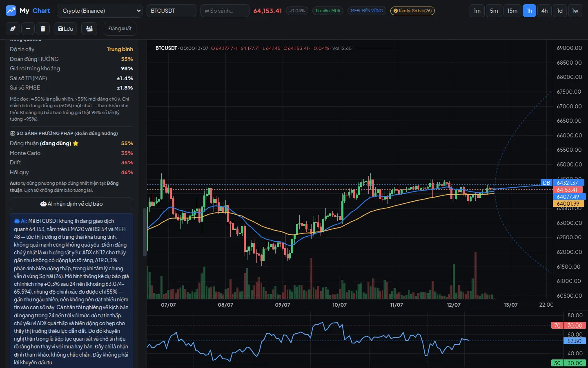The image size is (588, 368).
Task: Click the 13/07 date on time axis
Action: click(x=510, y=305)
